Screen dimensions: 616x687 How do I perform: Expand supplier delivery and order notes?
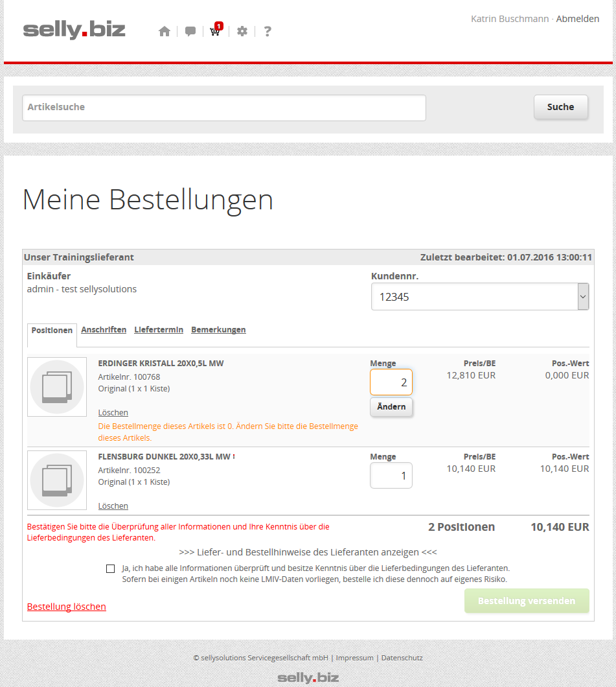[x=308, y=552]
